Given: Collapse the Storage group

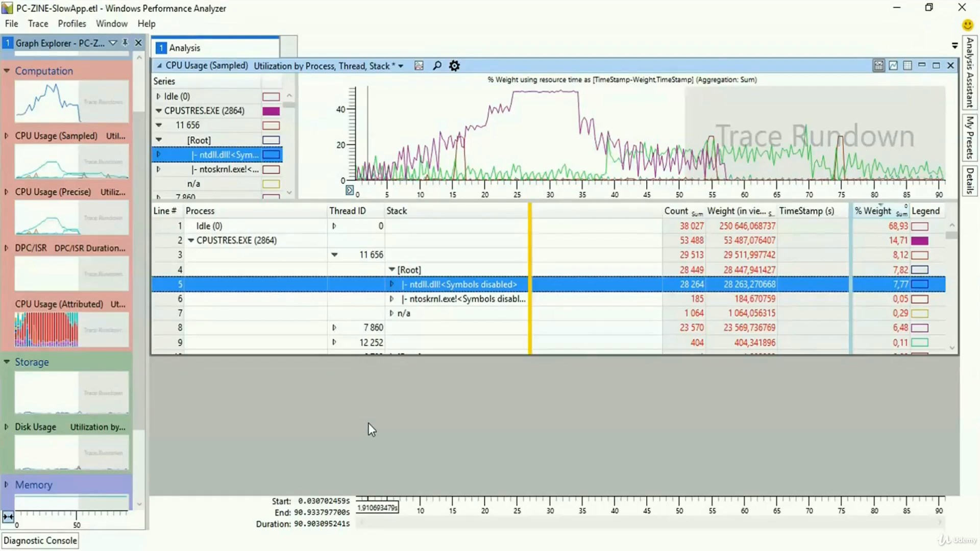Looking at the screenshot, I should tap(7, 362).
